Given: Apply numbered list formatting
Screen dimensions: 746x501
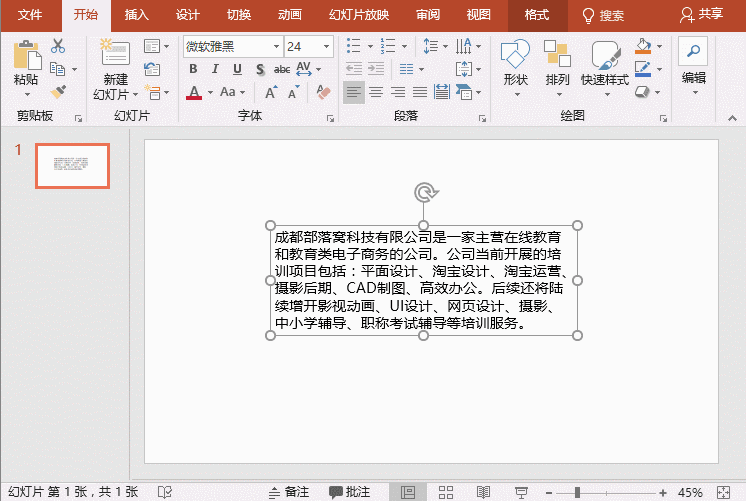Looking at the screenshot, I should click(388, 46).
